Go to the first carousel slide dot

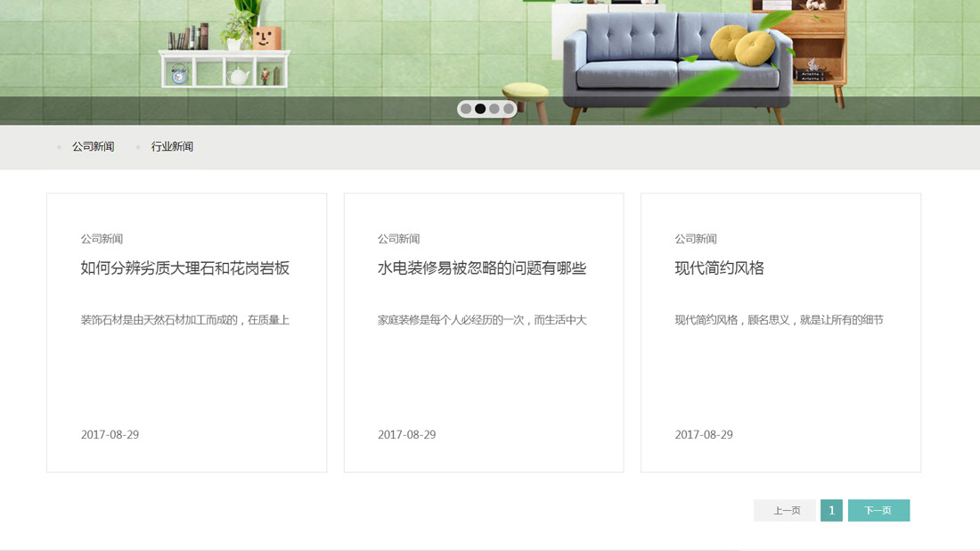(x=466, y=109)
